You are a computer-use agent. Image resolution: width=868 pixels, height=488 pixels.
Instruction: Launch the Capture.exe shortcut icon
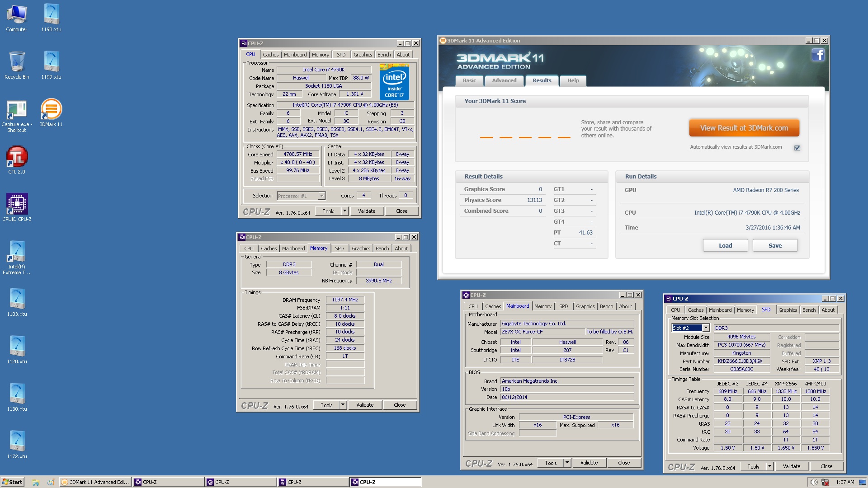[x=17, y=116]
